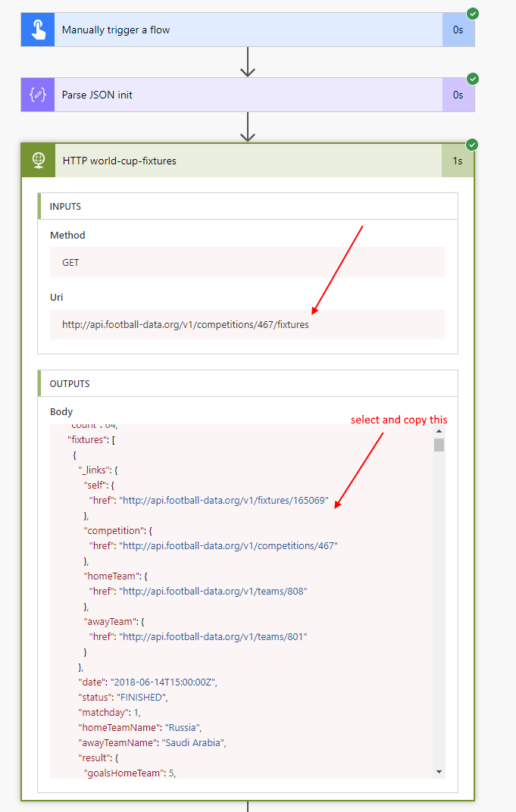Click scrollbar down arrow in Body output
The width and height of the screenshot is (516, 812).
pyautogui.click(x=439, y=771)
